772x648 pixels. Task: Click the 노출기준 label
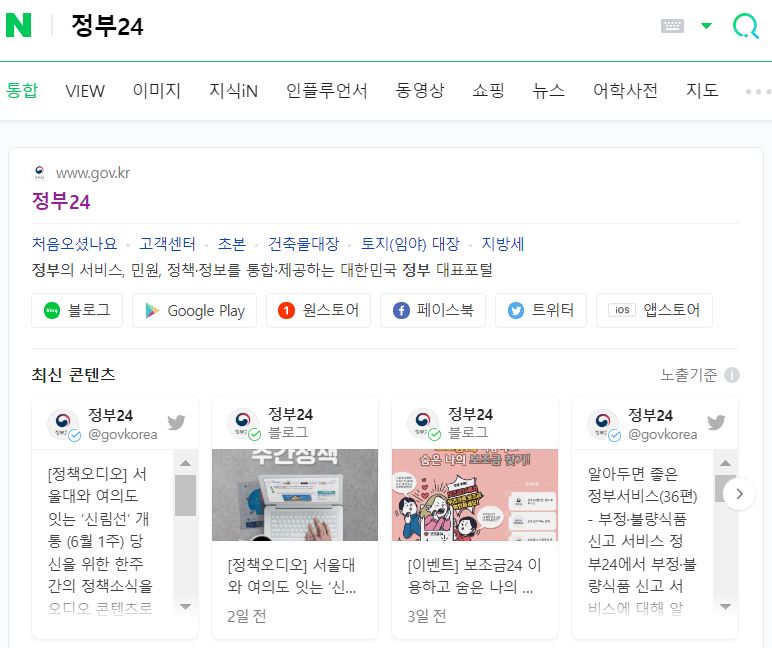(x=688, y=375)
